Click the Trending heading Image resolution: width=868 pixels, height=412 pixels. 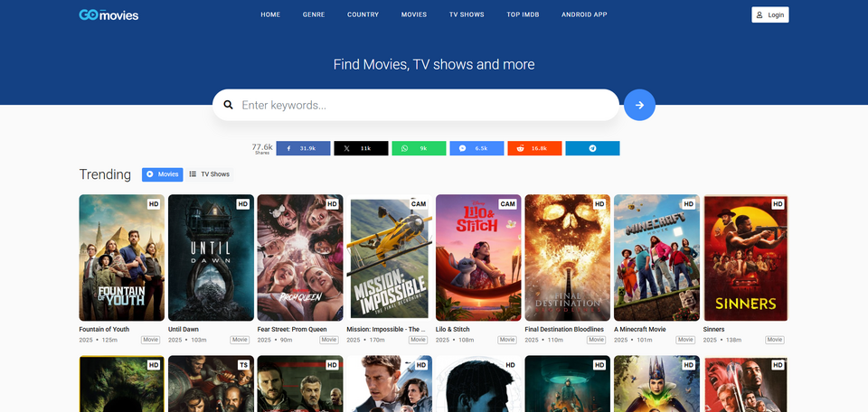coord(105,174)
